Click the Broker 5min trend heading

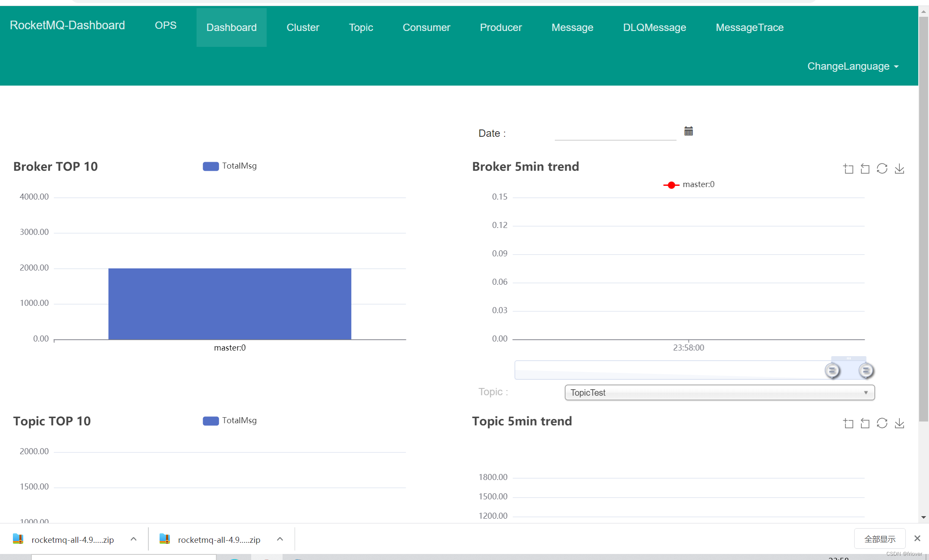point(526,166)
